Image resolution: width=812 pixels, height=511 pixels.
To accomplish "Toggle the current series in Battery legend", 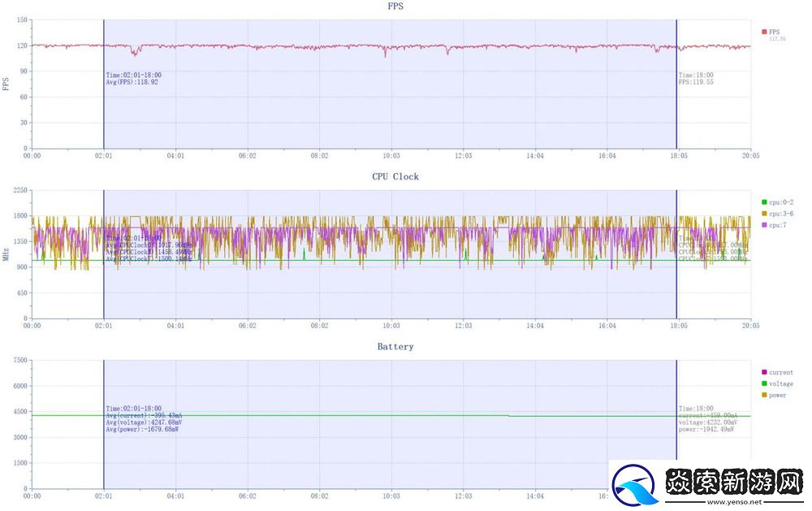I will (x=776, y=372).
